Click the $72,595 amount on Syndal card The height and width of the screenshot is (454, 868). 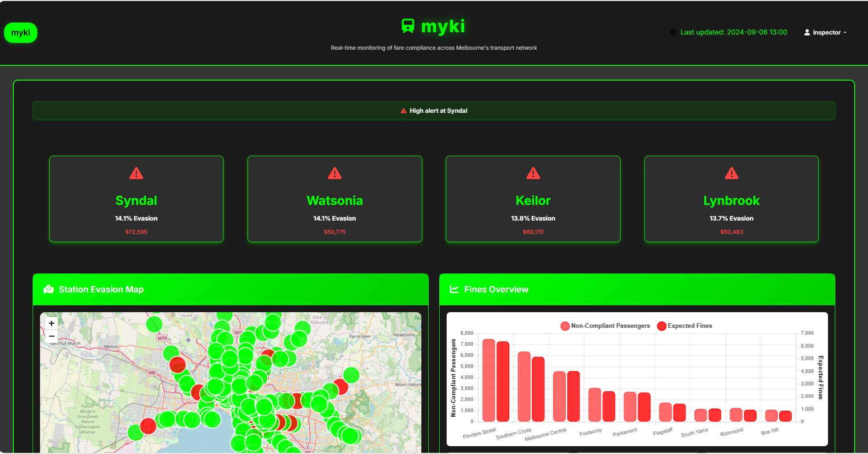pyautogui.click(x=136, y=232)
